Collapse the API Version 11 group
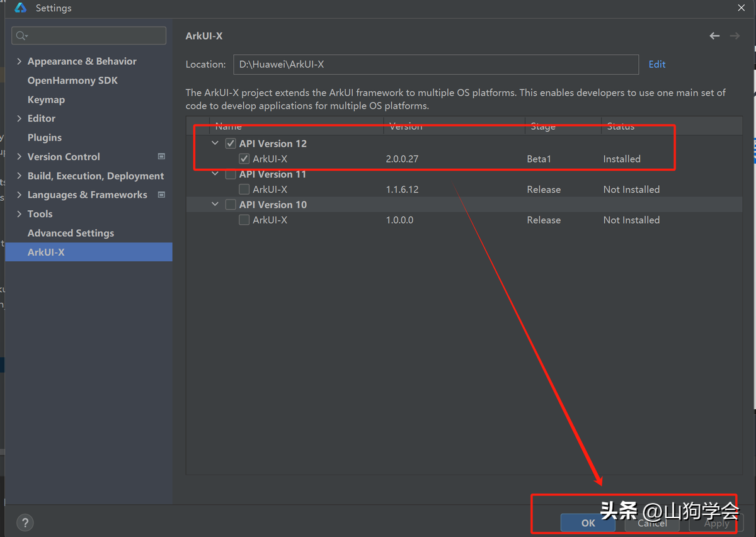 [x=215, y=174]
